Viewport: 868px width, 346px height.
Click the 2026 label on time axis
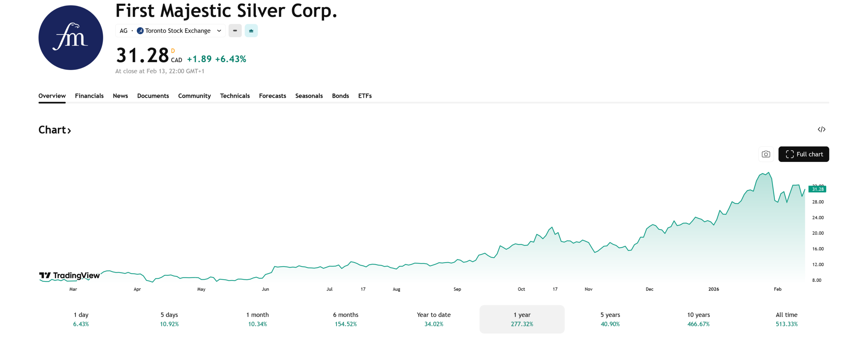(x=713, y=289)
